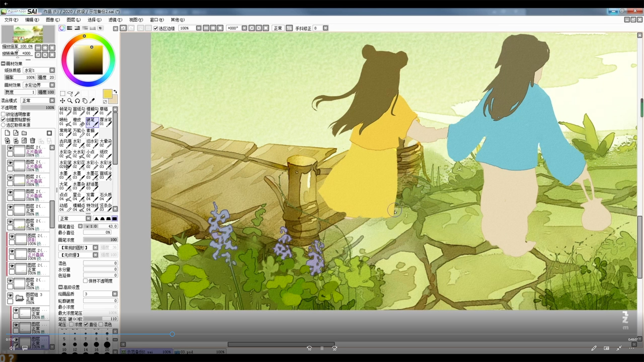Image resolution: width=644 pixels, height=362 pixels.
Task: Click the video progress slider handle
Action: click(172, 334)
